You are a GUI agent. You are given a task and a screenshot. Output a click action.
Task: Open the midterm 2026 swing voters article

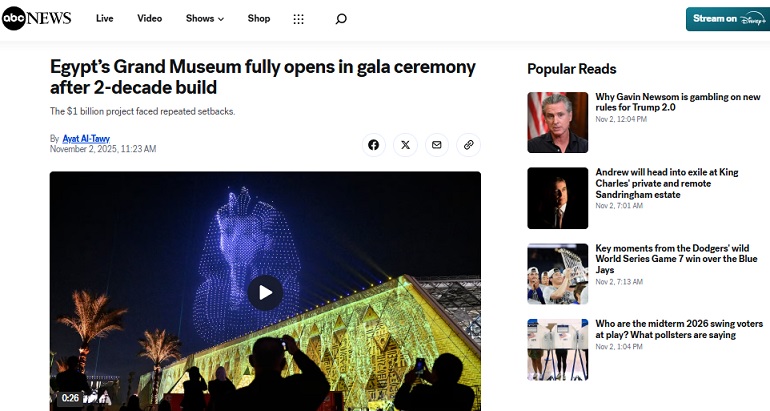(679, 329)
